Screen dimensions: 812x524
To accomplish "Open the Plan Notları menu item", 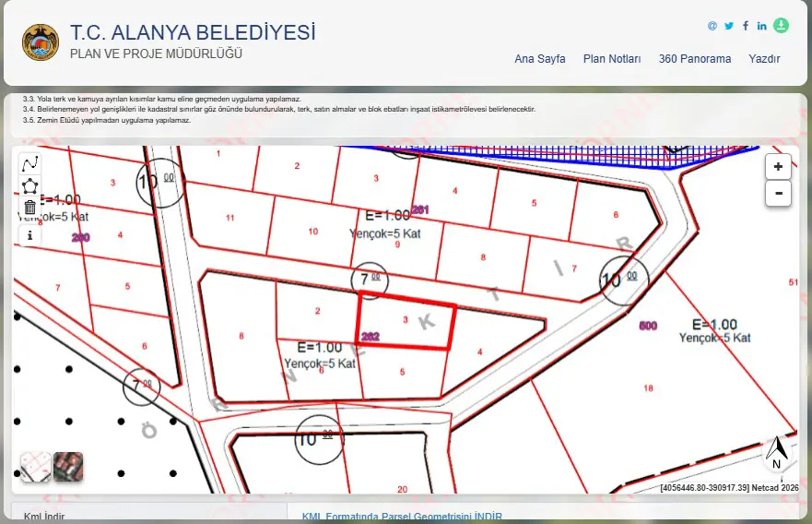I will tap(612, 58).
